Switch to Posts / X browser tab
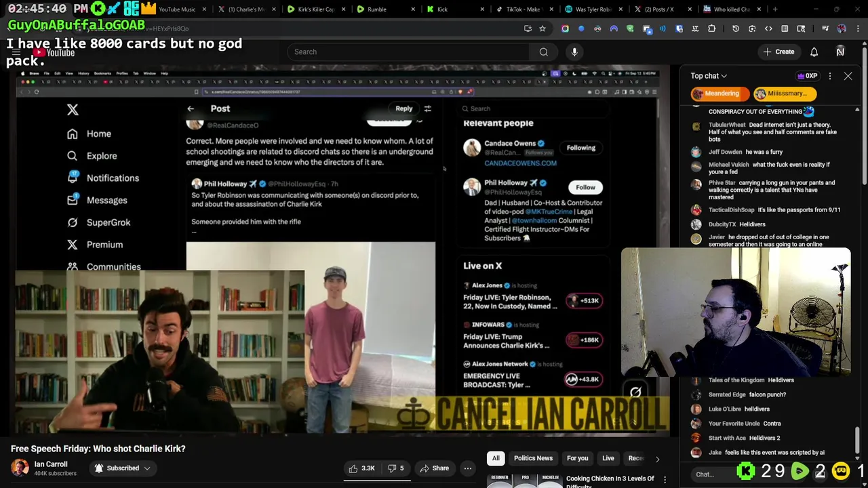868x488 pixels. [662, 9]
